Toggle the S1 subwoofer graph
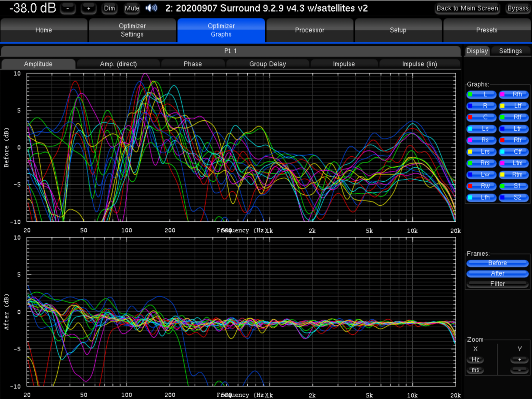This screenshot has height=399, width=532. pyautogui.click(x=514, y=186)
